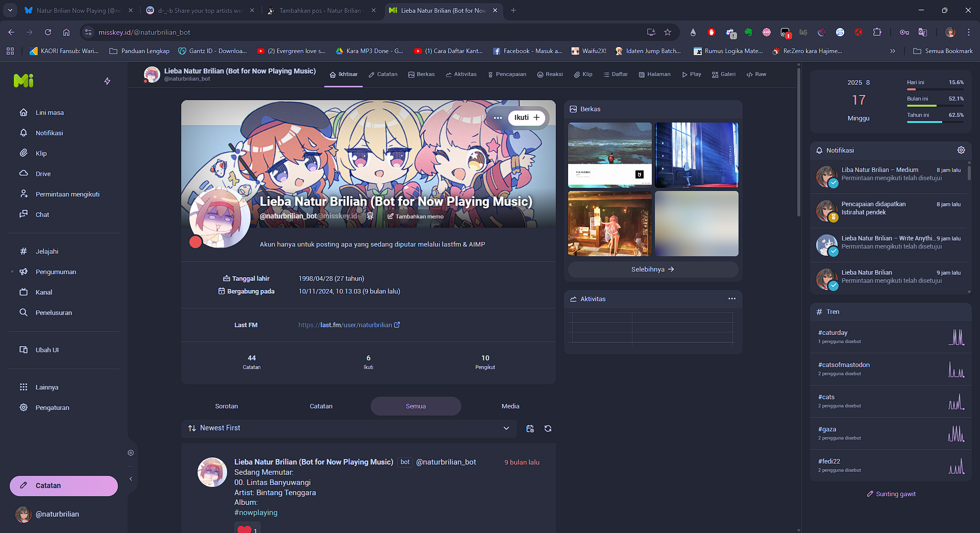
Task: Open Notifikasi from the left sidebar
Action: pyautogui.click(x=49, y=133)
